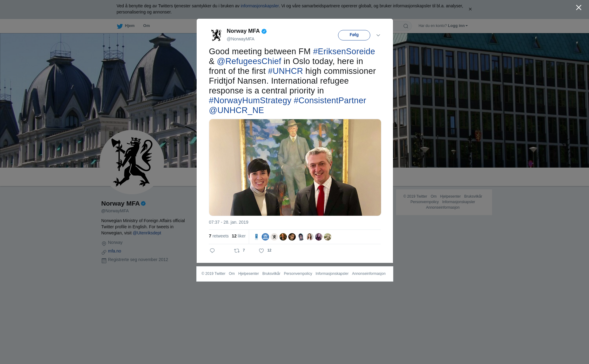View the 12 liker list
This screenshot has height=364, width=589.
pyautogui.click(x=239, y=236)
